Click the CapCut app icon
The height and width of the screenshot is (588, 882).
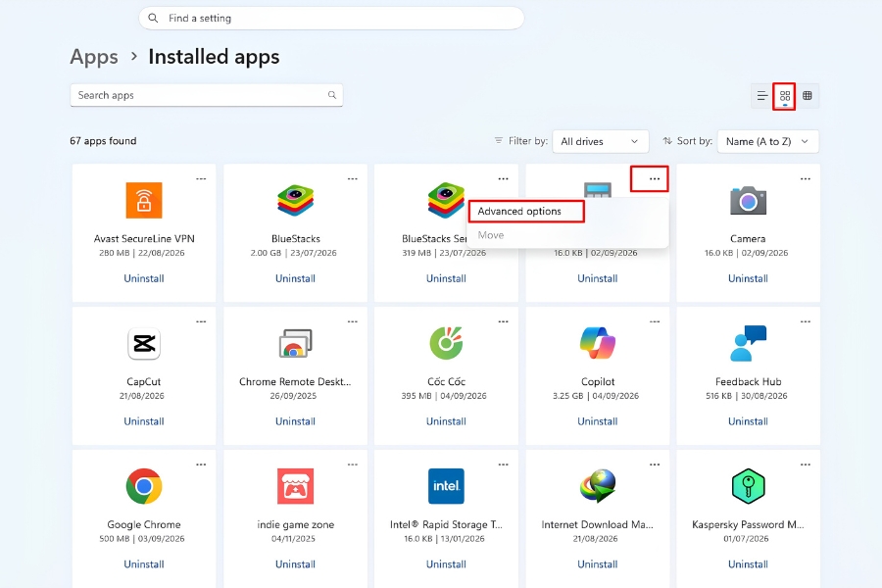point(144,343)
